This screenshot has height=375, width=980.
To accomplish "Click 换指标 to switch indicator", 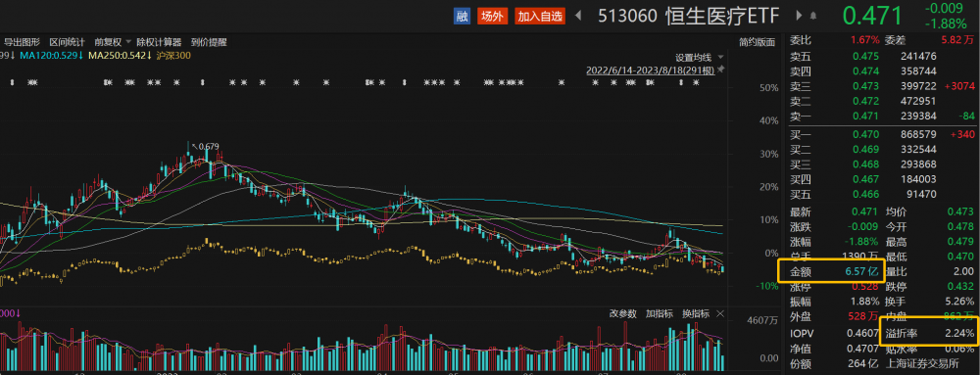I will 696,313.
